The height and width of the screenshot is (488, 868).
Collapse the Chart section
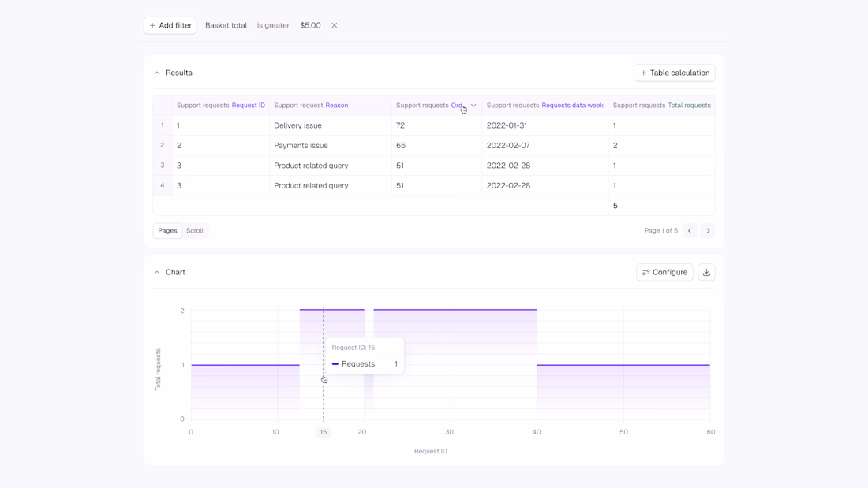pos(157,272)
